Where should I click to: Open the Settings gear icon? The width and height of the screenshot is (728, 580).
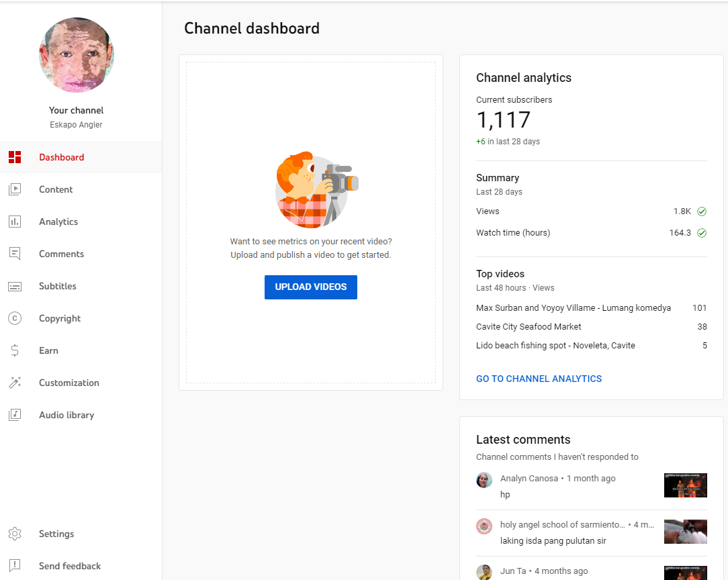(15, 534)
